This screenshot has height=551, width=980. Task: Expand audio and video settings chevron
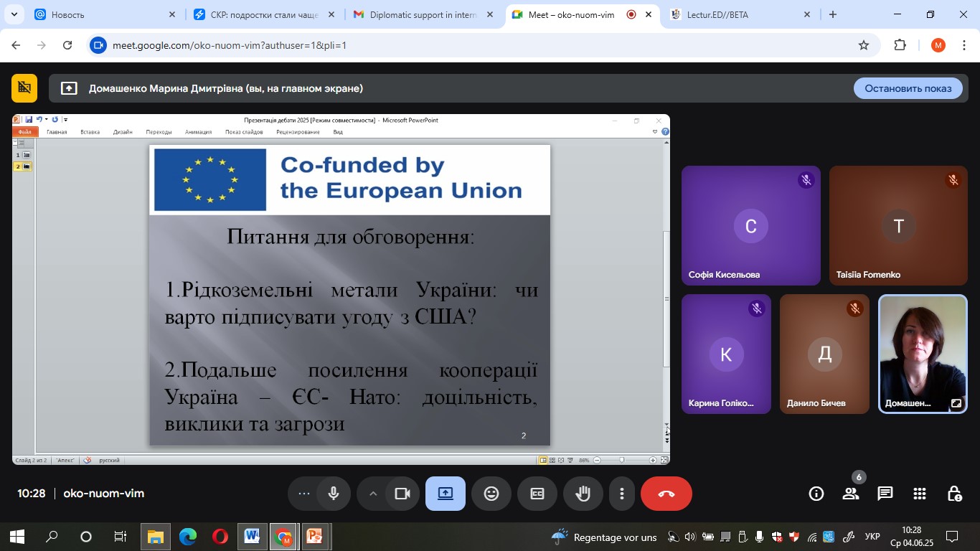(x=372, y=494)
